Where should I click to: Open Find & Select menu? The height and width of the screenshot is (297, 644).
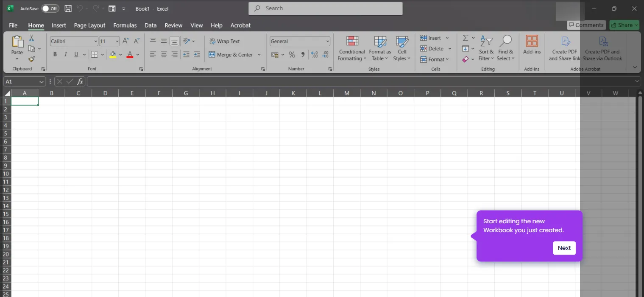[x=505, y=48]
